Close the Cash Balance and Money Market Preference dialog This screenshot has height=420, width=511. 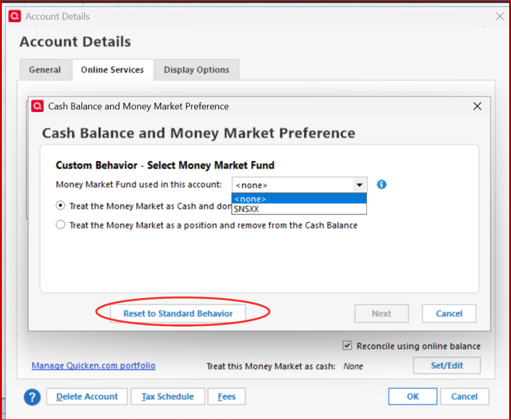477,106
